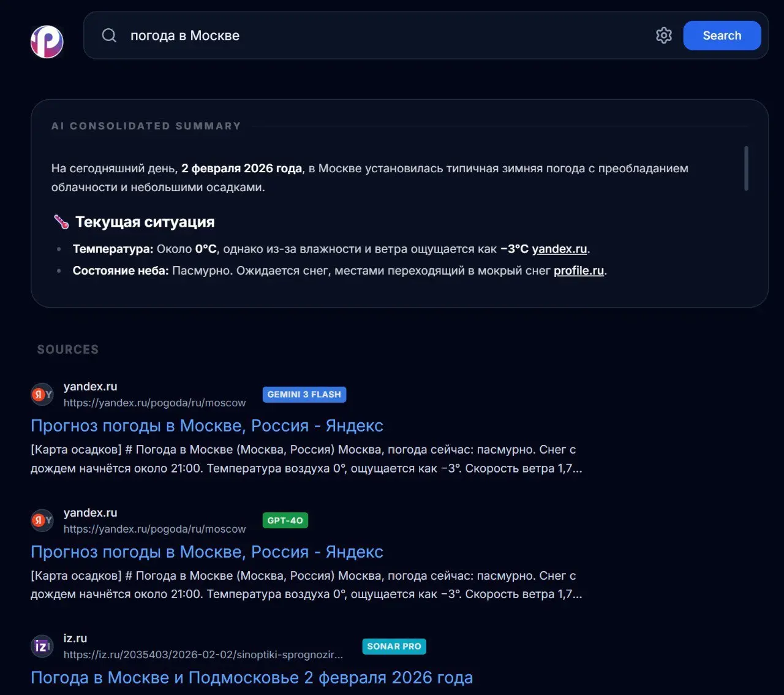Open search settings gear icon

[664, 36]
